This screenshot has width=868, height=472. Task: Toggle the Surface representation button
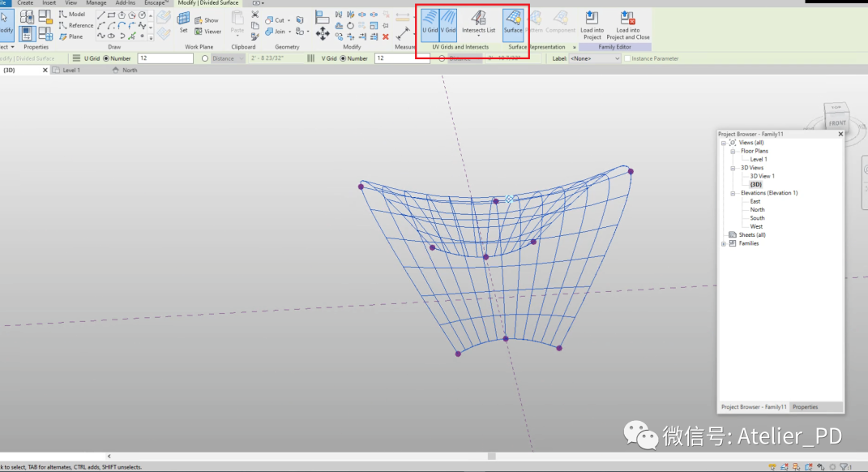(x=513, y=25)
